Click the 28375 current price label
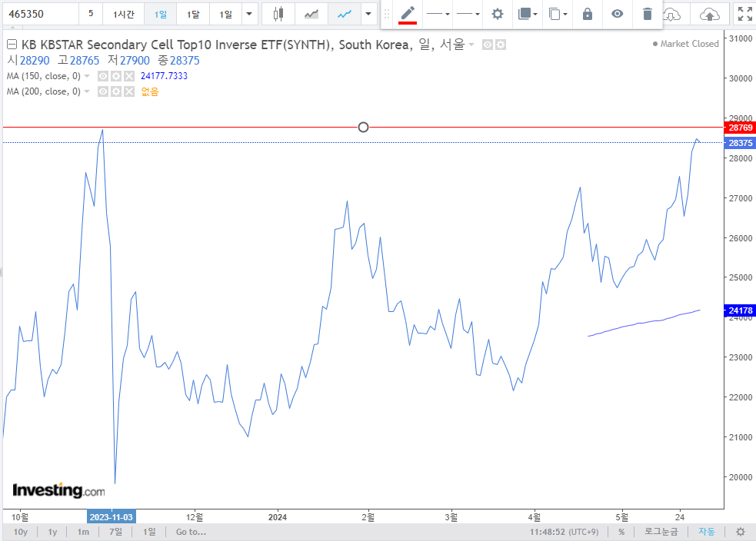This screenshot has height=541, width=756. pos(740,143)
